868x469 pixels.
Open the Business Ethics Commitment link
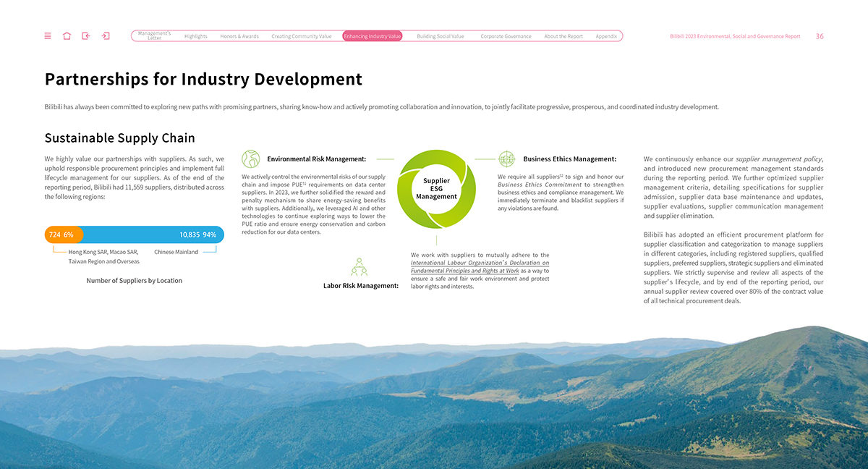540,185
